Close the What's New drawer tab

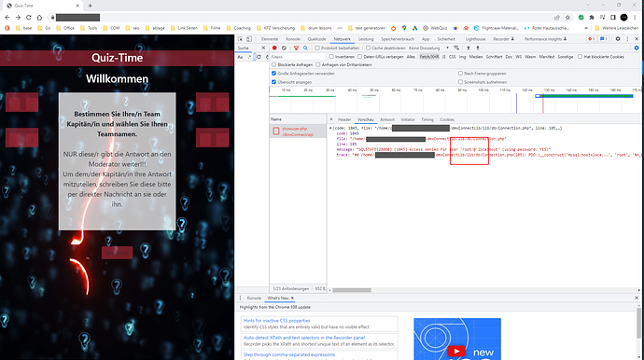[292, 298]
